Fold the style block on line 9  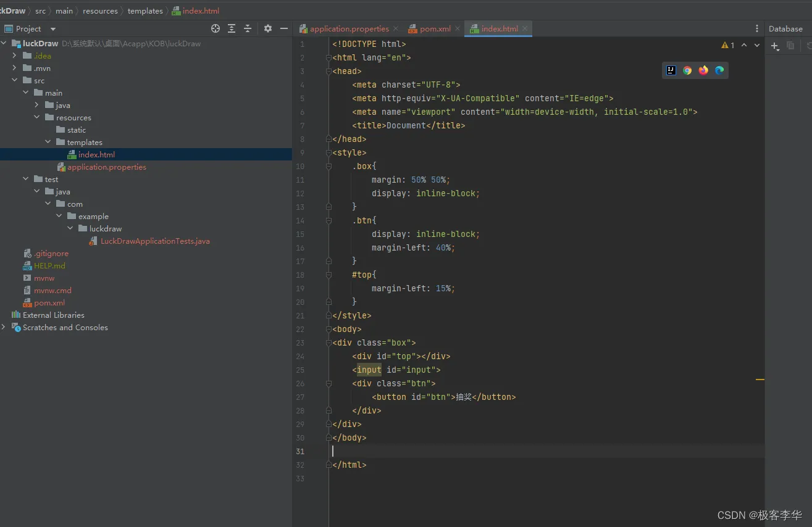(x=329, y=152)
